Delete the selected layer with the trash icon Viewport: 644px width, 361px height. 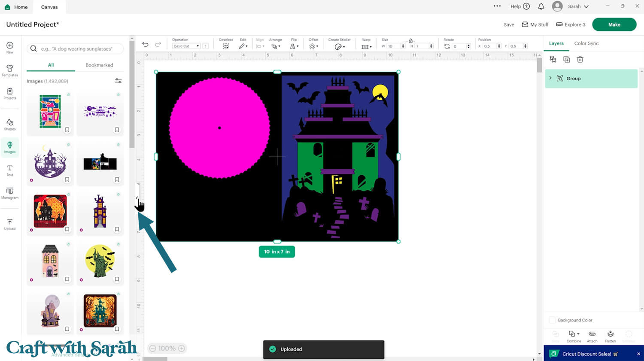point(580,60)
